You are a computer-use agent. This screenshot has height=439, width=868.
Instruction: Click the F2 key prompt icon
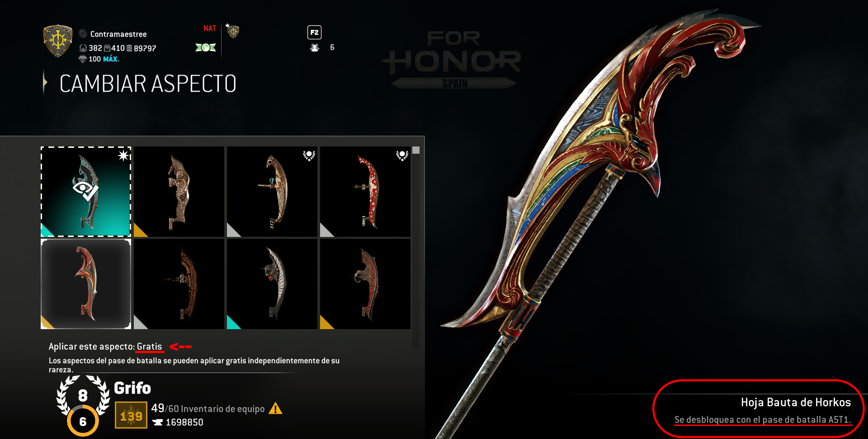314,33
